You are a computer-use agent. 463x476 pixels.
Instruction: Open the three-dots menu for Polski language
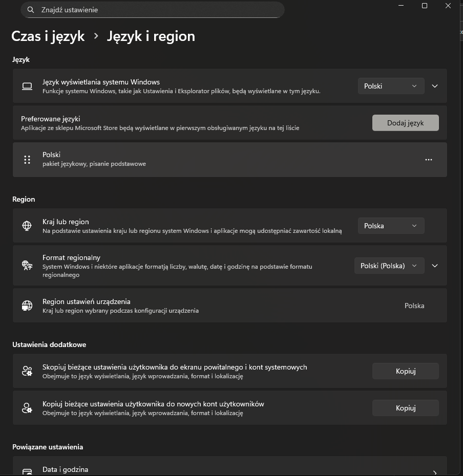click(x=428, y=160)
